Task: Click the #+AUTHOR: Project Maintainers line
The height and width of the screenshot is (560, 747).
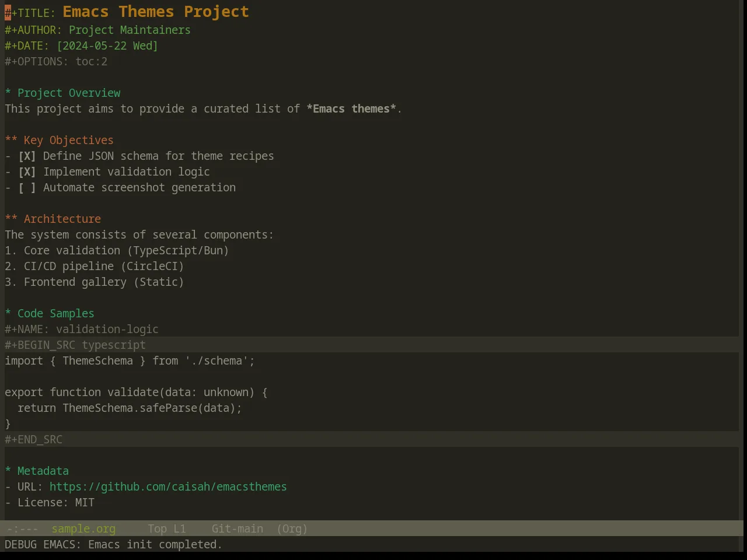Action: click(97, 30)
